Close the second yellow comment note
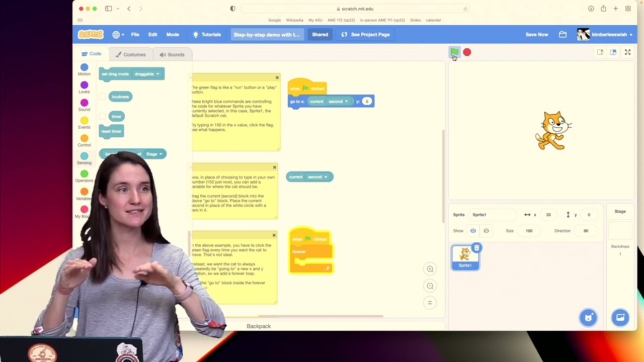The height and width of the screenshot is (362, 644). click(x=274, y=167)
